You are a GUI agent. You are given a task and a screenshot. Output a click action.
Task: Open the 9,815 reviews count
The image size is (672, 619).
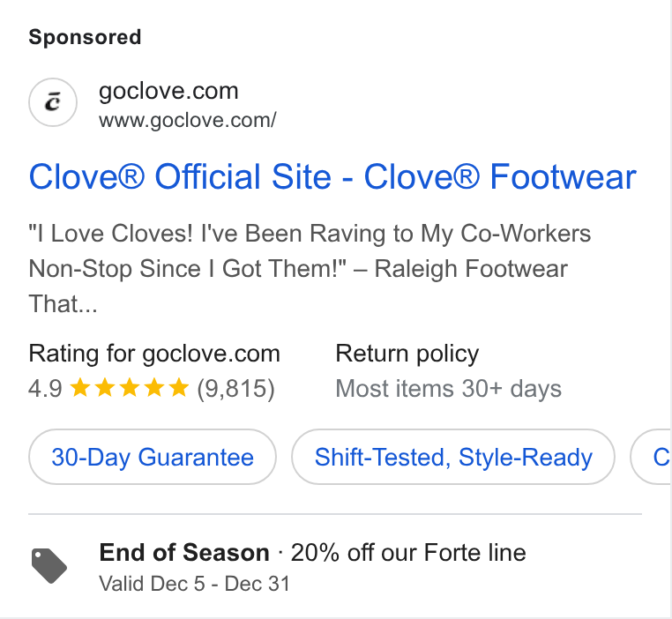click(235, 389)
